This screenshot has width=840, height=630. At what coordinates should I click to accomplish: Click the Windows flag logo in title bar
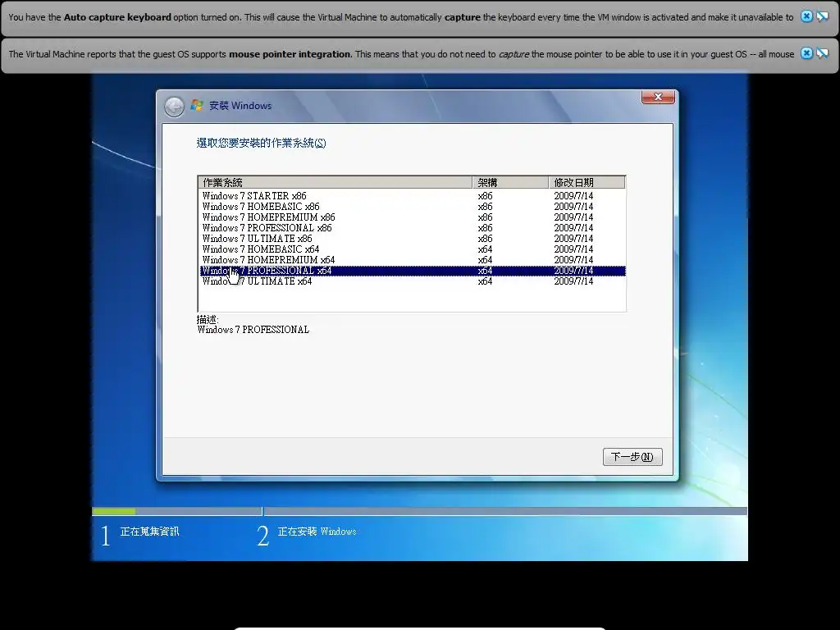click(197, 106)
